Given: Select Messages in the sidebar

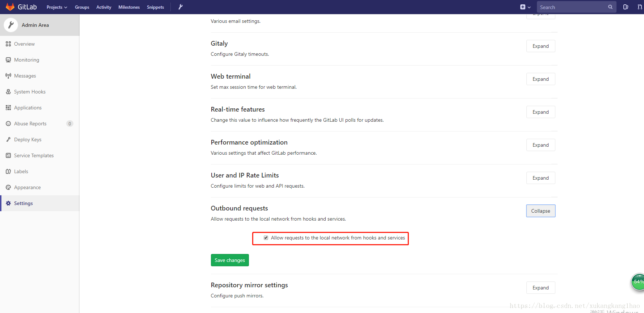Looking at the screenshot, I should tap(39, 76).
